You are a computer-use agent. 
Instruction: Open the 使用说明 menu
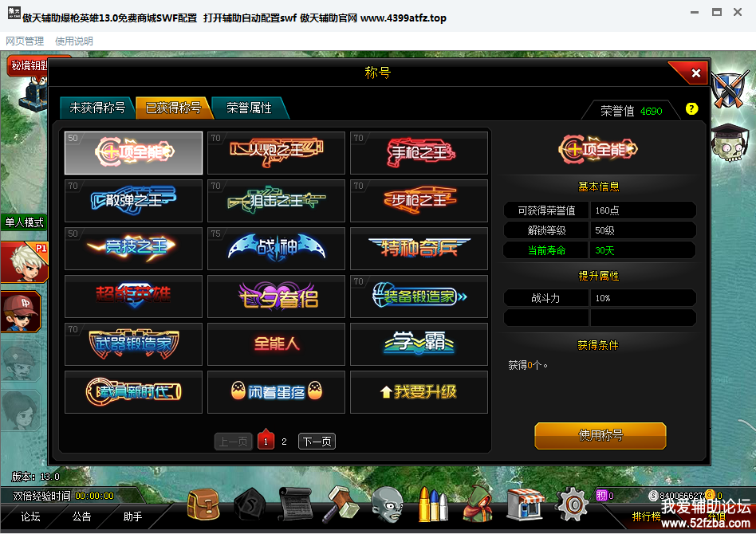coord(74,41)
